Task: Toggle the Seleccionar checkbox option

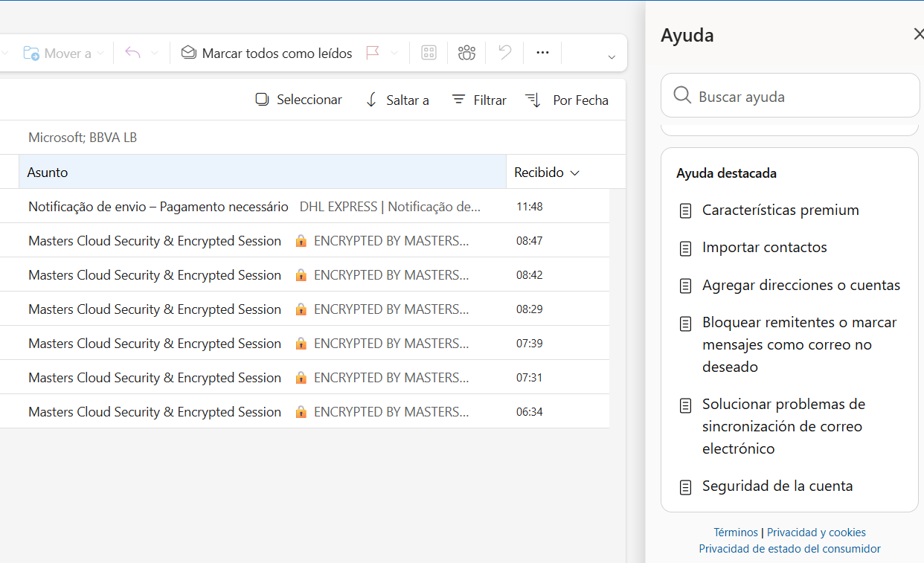Action: coord(298,100)
